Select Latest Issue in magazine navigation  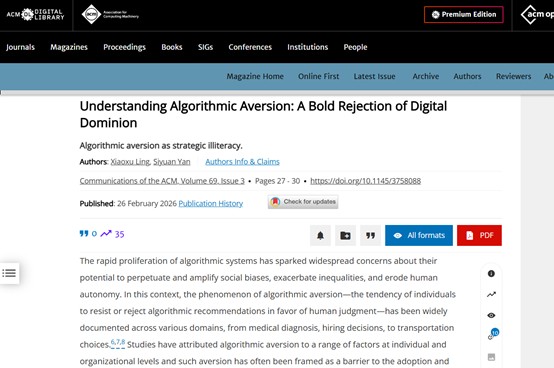(375, 76)
